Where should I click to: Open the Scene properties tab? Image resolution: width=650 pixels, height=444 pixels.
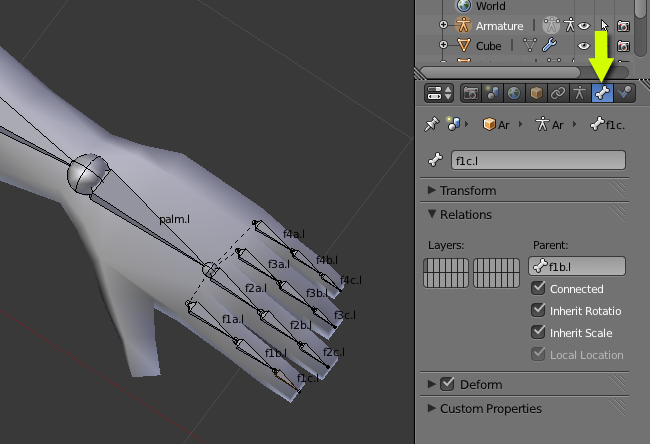pos(492,93)
